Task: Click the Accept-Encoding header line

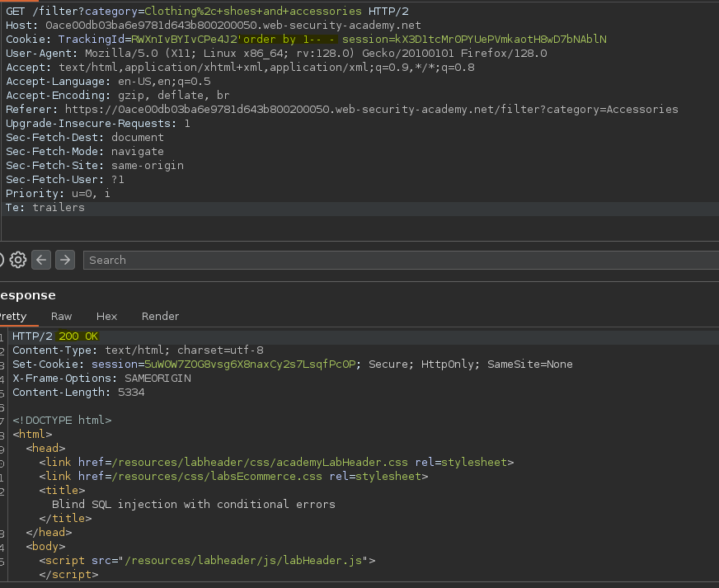Action: tap(117, 96)
